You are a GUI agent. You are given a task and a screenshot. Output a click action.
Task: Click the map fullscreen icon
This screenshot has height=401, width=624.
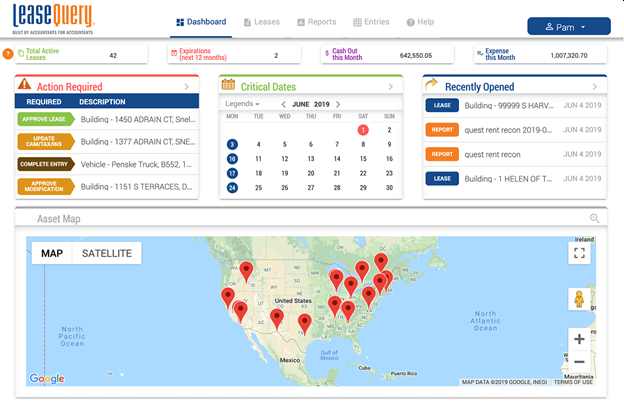pyautogui.click(x=579, y=253)
